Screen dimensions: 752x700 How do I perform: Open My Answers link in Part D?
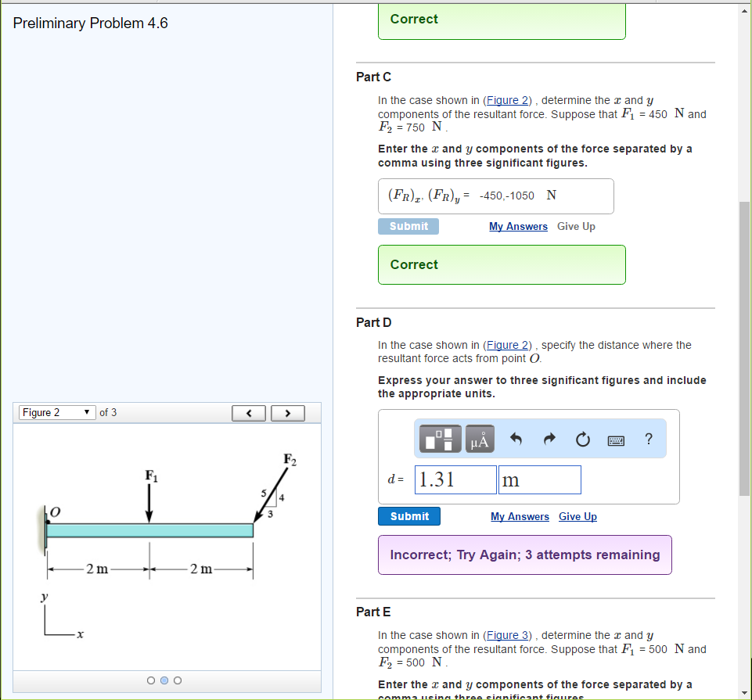520,516
